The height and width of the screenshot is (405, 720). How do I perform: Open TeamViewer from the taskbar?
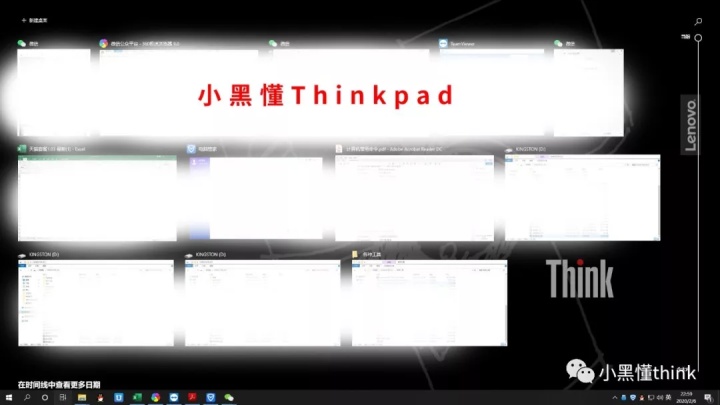pos(174,398)
